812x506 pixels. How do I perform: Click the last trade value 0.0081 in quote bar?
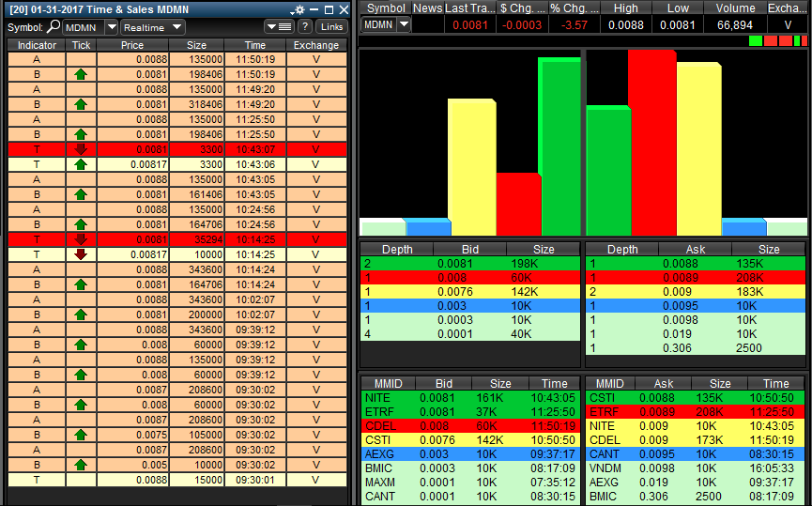coord(470,24)
